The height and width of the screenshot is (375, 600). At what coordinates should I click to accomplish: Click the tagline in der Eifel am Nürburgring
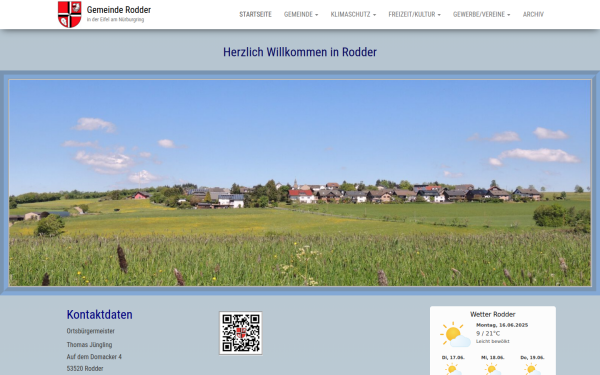click(115, 20)
